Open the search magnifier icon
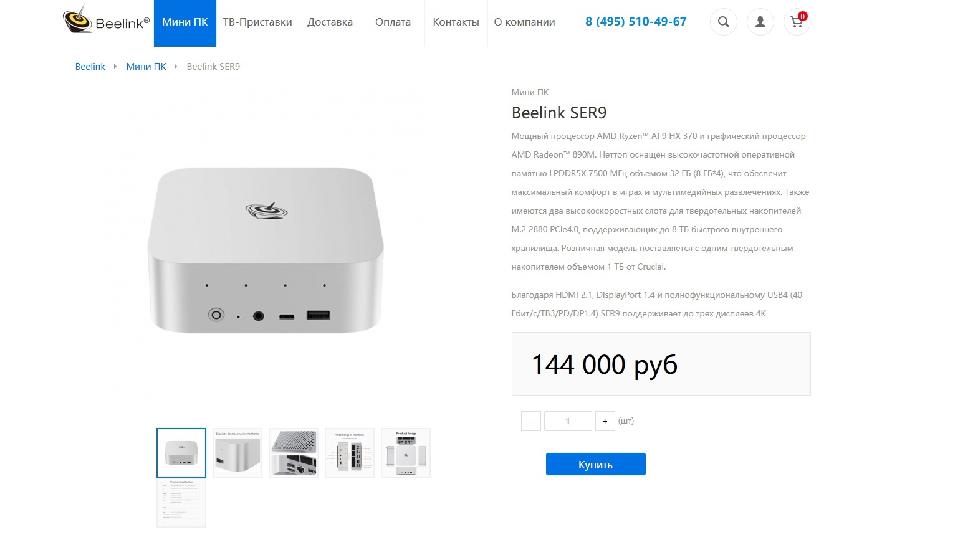Screen dimensions: 978x560 (x=723, y=22)
